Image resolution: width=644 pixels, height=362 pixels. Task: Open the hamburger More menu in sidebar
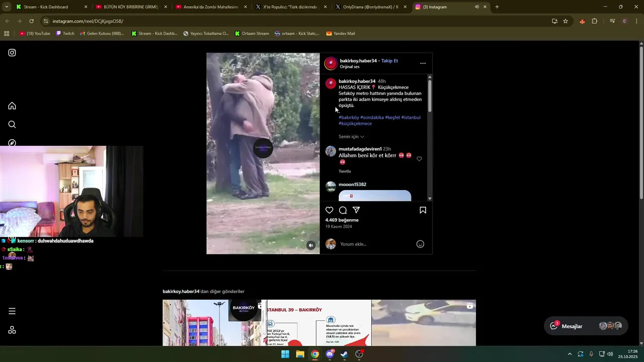pyautogui.click(x=12, y=311)
